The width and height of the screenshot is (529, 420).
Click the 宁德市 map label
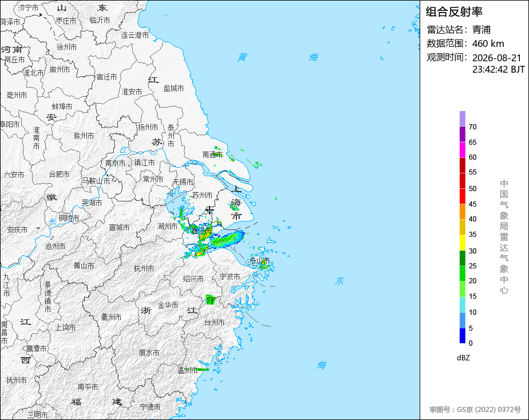tap(151, 407)
